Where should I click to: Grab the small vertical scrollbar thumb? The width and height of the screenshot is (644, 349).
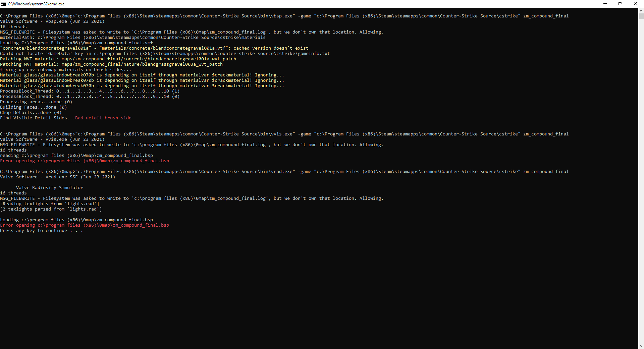click(x=641, y=16)
